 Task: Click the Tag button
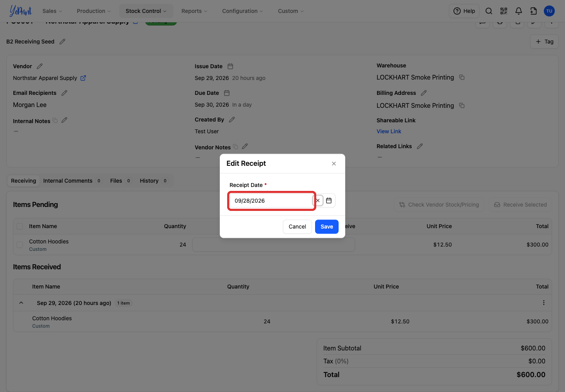pos(544,42)
